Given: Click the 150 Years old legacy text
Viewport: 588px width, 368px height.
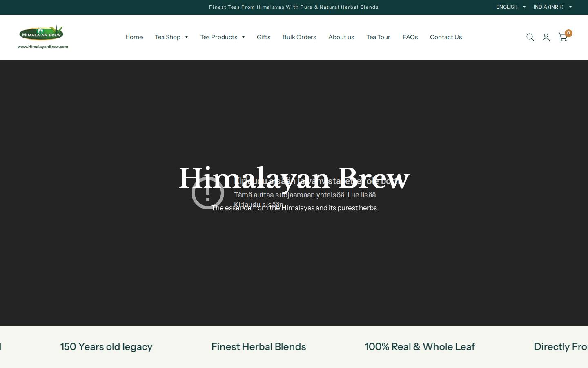Looking at the screenshot, I should [x=106, y=347].
